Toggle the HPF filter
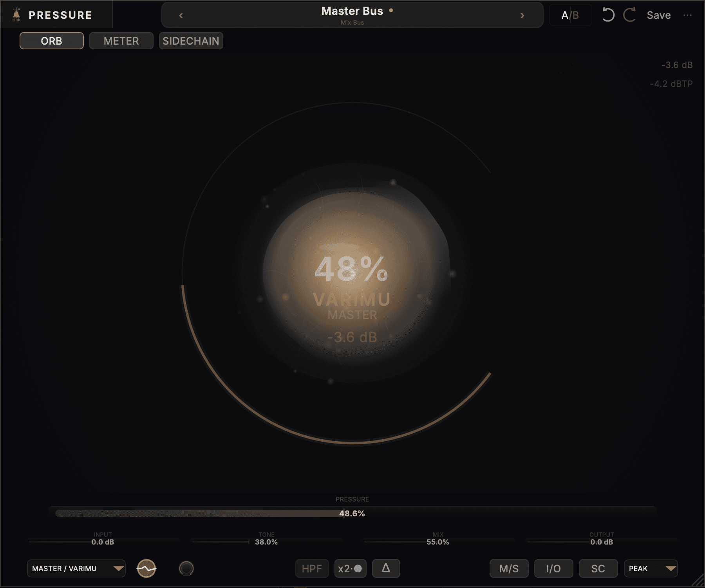Screen dimensions: 705x588 (x=312, y=568)
